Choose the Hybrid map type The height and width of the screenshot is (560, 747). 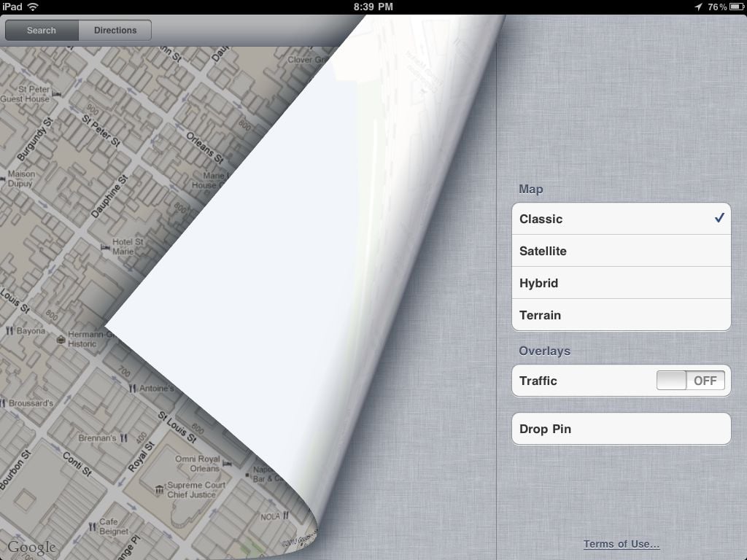622,283
